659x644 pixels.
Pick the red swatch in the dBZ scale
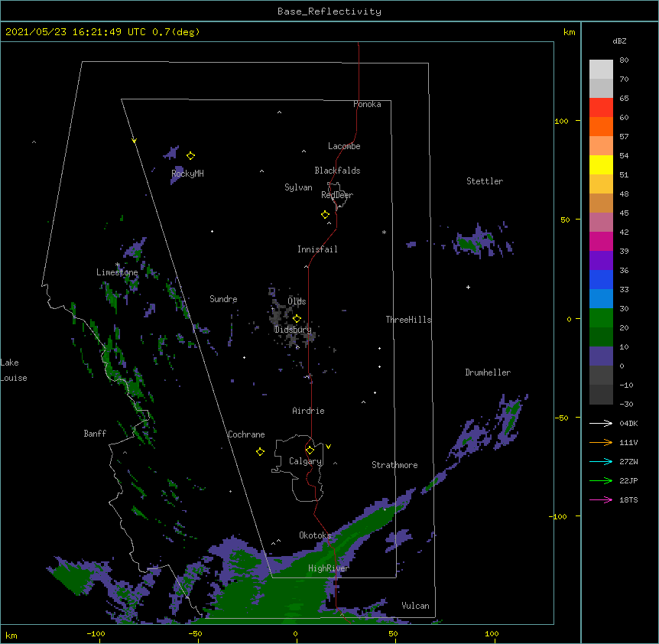pos(601,107)
